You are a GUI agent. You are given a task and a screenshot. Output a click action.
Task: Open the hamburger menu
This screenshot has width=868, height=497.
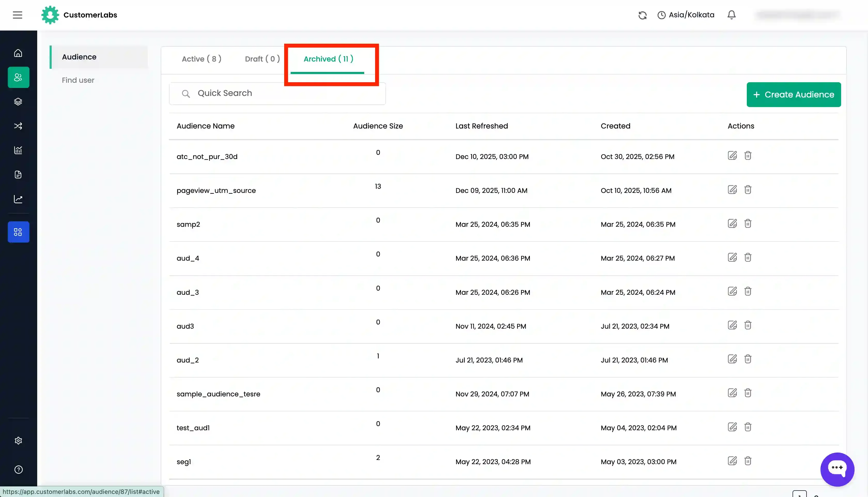(x=17, y=15)
